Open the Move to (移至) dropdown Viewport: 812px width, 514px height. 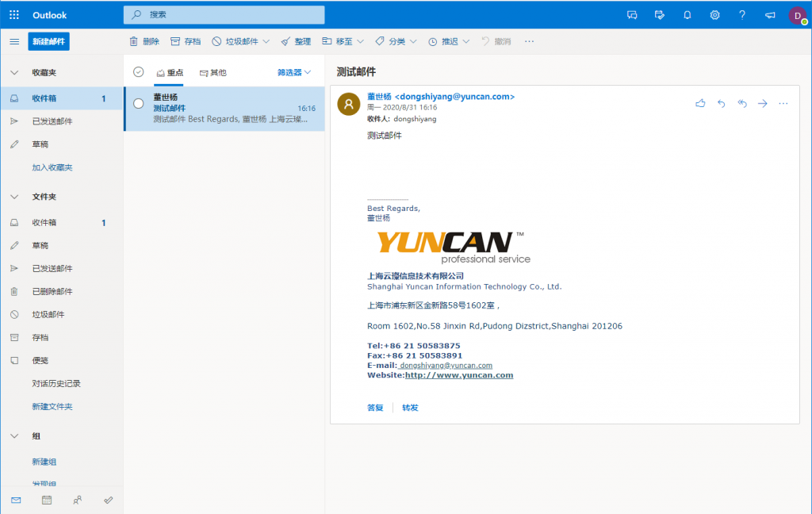click(x=343, y=41)
